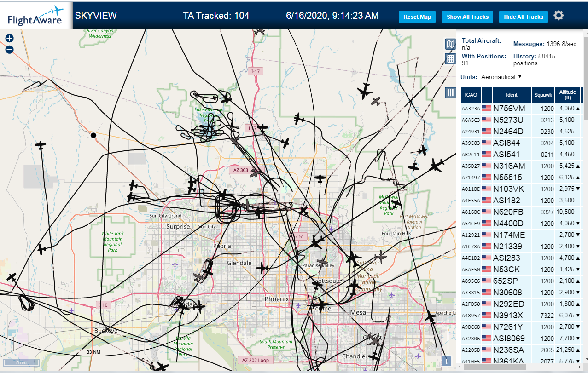This screenshot has height=373, width=588.
Task: Select aircraft N21339 in the table
Action: (507, 247)
